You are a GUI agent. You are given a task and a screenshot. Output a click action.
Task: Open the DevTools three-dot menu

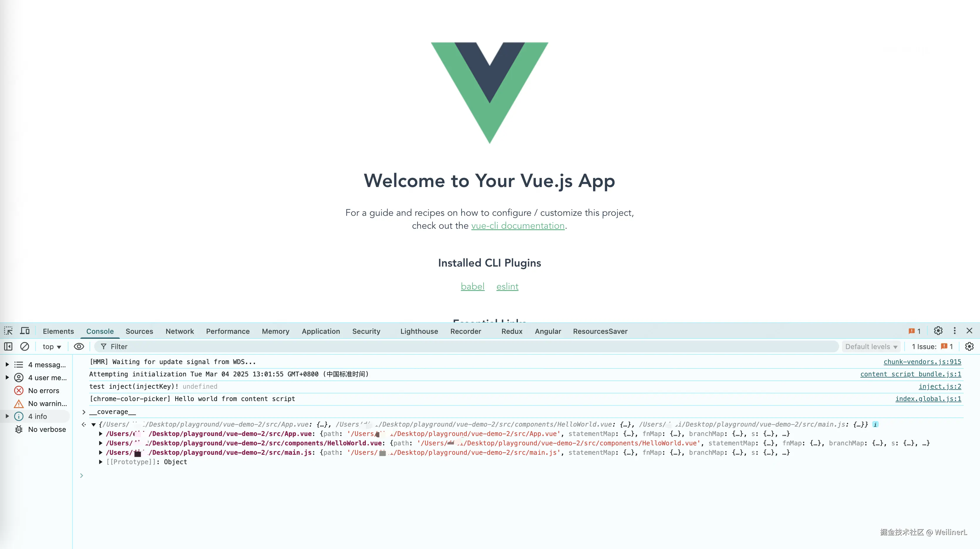point(954,331)
